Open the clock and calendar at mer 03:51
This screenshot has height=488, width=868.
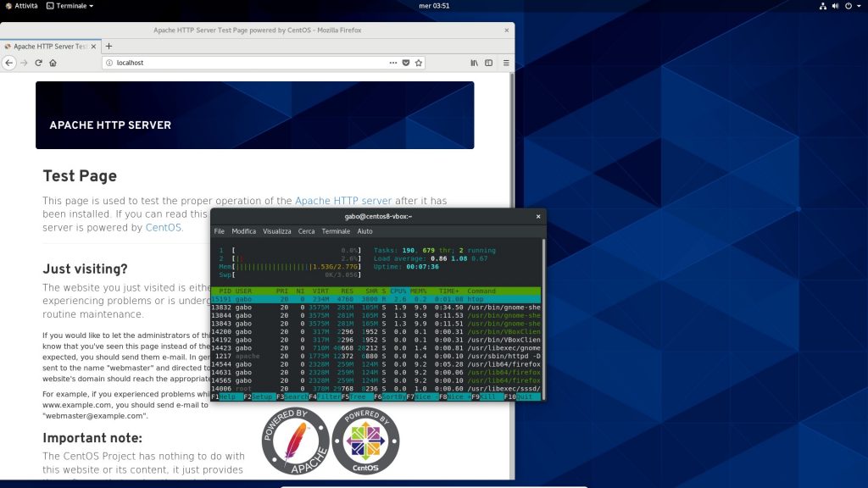tap(434, 6)
